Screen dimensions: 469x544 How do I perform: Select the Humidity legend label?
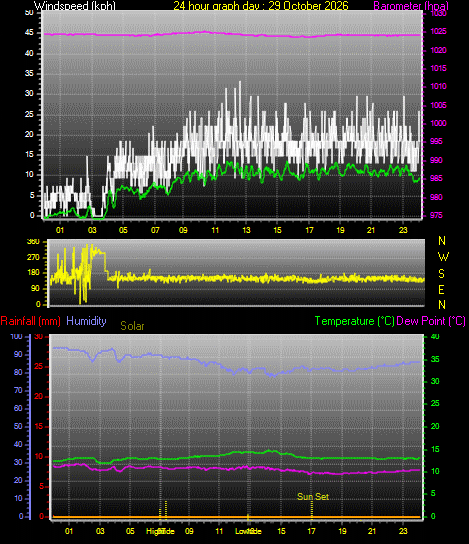tap(86, 321)
